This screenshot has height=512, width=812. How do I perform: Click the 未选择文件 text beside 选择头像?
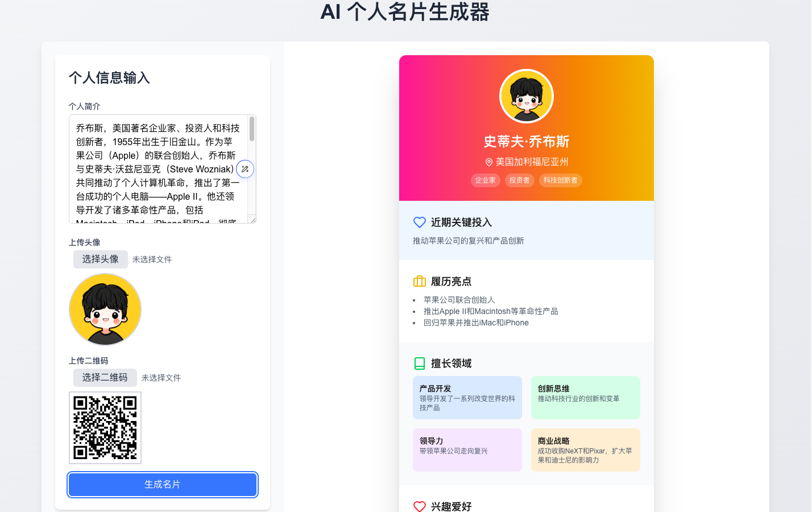pyautogui.click(x=152, y=259)
